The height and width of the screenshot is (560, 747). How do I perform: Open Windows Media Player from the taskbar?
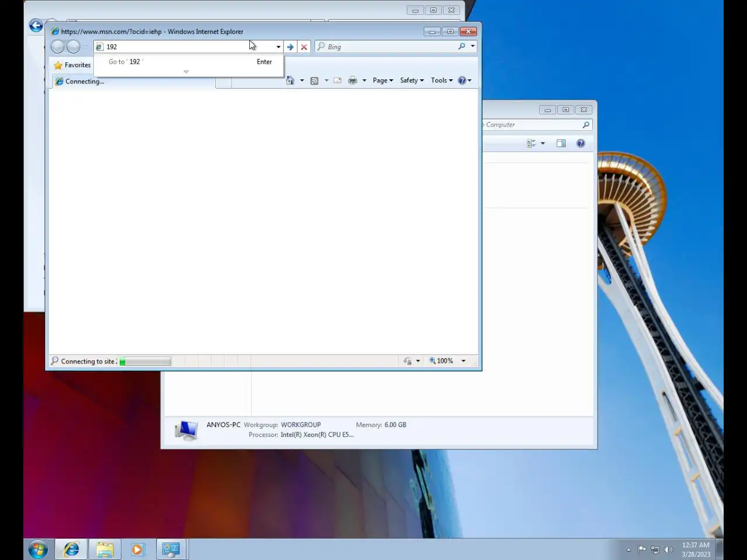tap(137, 549)
